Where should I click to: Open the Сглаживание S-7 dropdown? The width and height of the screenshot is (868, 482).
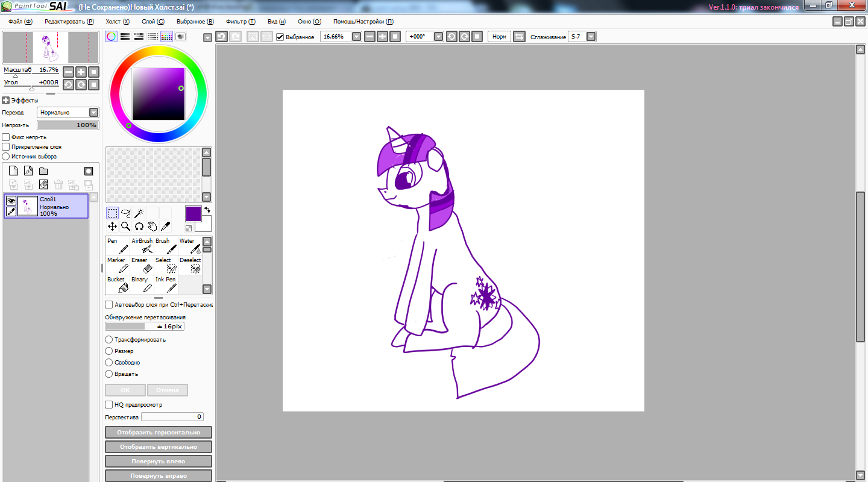click(x=591, y=37)
